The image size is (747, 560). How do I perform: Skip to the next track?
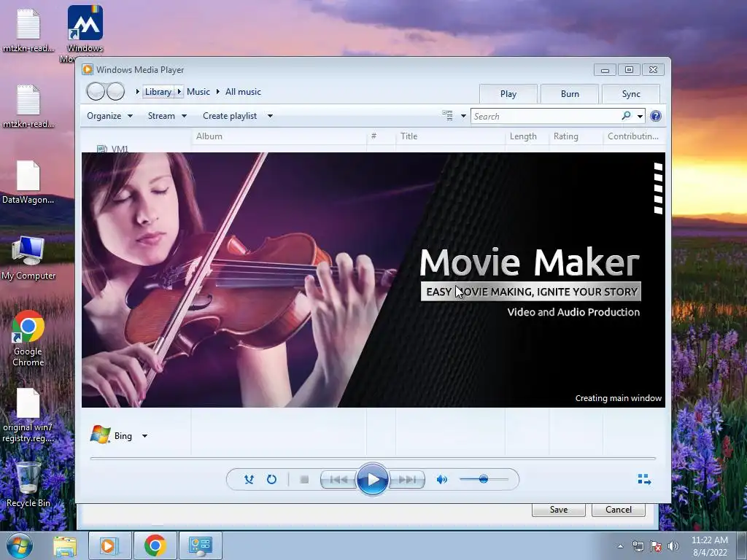407,480
